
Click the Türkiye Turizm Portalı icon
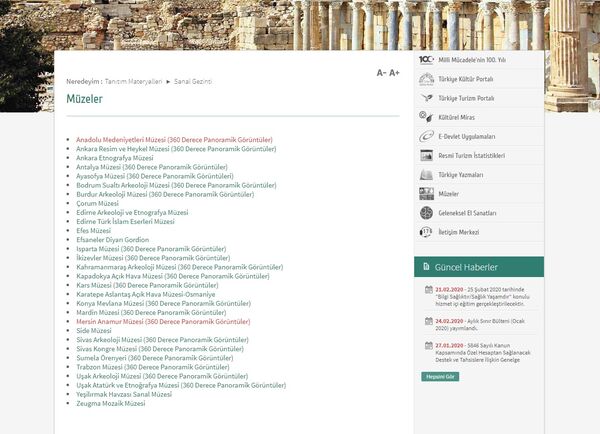426,98
